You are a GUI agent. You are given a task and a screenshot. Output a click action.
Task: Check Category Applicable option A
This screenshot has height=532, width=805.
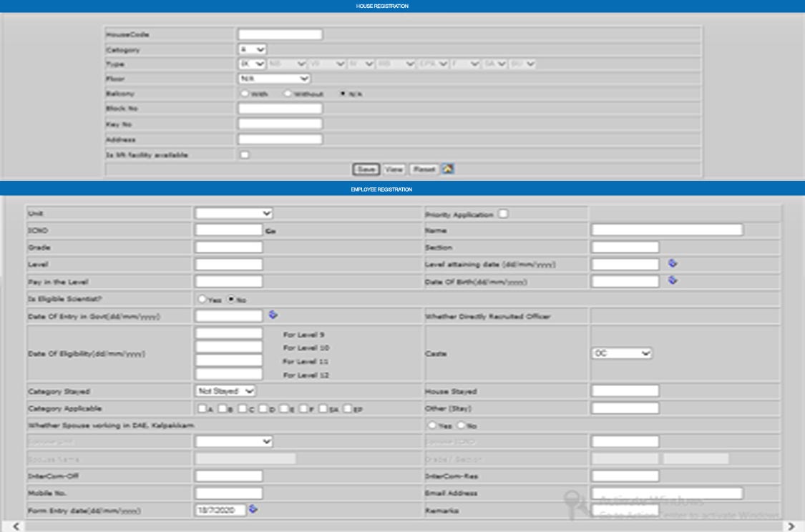coord(203,409)
